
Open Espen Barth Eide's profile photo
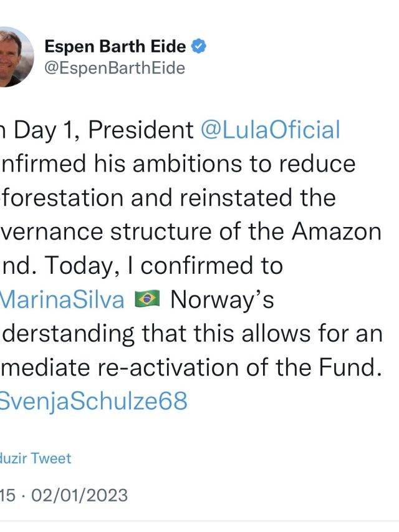15,56
